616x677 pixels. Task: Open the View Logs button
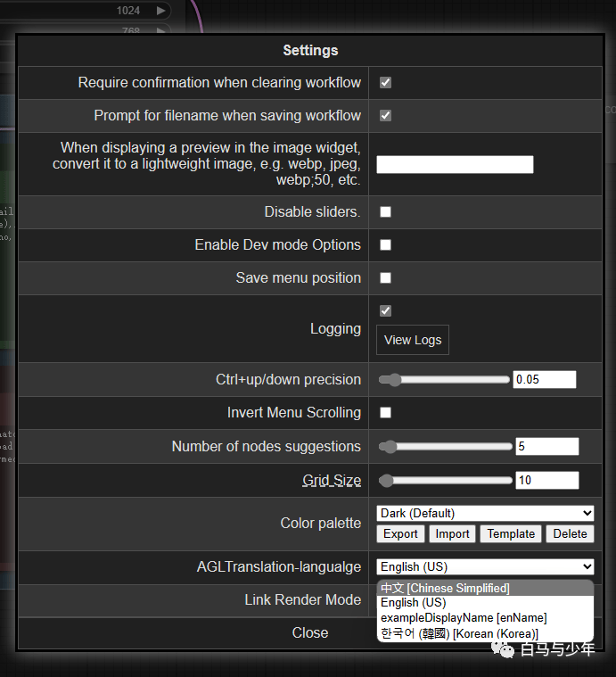pos(413,340)
